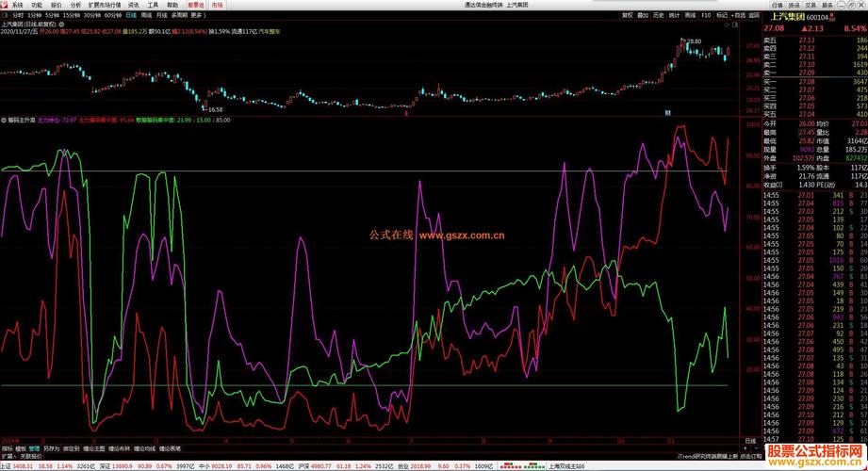This screenshot has height=471, width=868.
Task: Click the app logo icon at top-left
Action: (x=5, y=5)
